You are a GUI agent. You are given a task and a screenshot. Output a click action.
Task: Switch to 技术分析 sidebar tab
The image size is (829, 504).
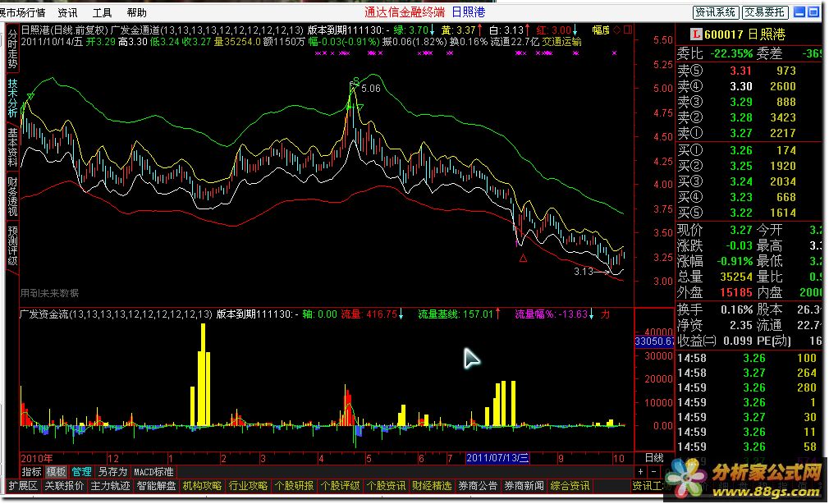(12, 98)
